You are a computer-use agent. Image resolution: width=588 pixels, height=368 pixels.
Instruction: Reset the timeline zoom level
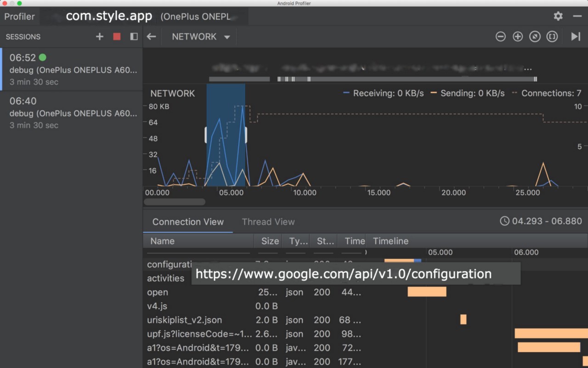click(534, 36)
